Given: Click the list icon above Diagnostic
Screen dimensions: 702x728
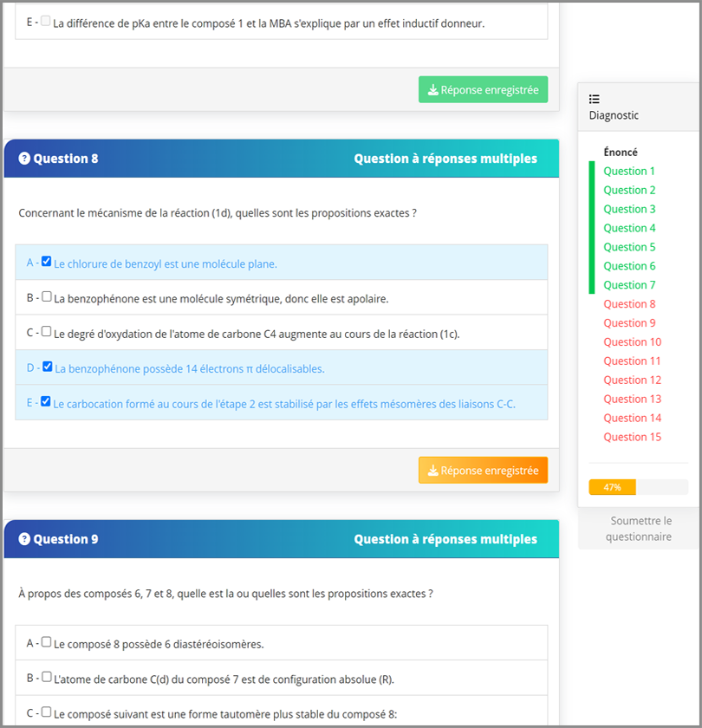Looking at the screenshot, I should (x=595, y=99).
